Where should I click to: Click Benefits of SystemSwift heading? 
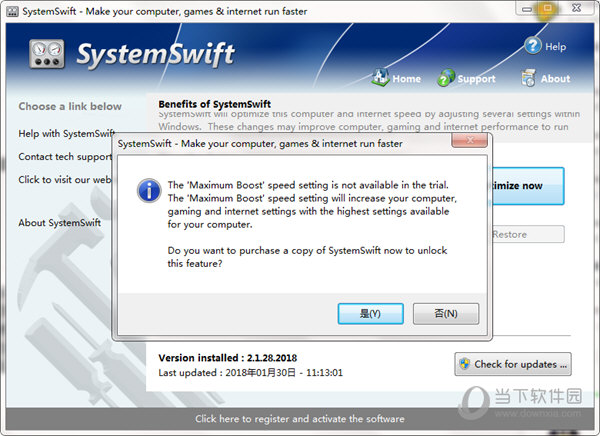click(x=215, y=104)
